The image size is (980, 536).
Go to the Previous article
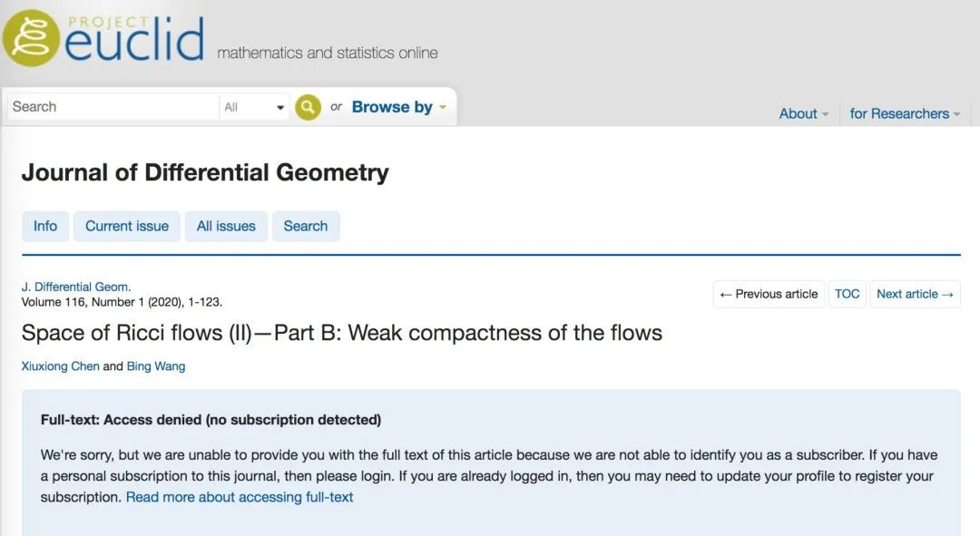coord(769,294)
